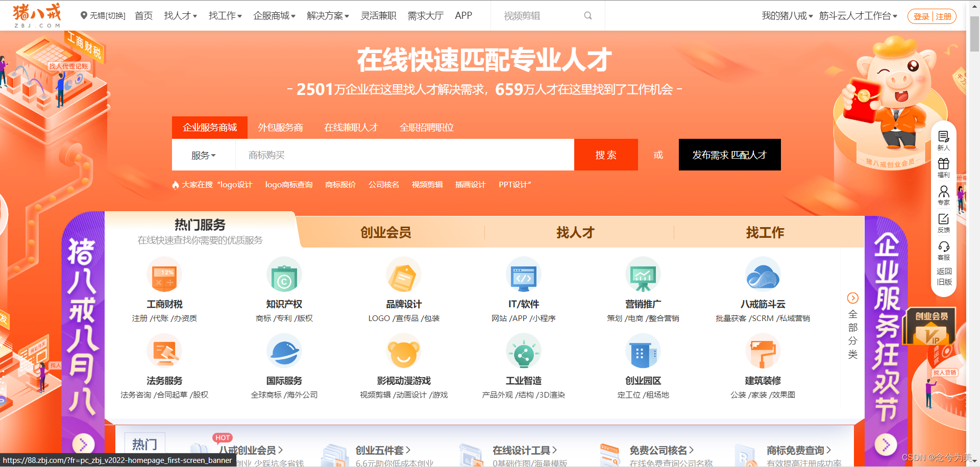Click the 注册 link
The image size is (980, 467).
pyautogui.click(x=943, y=16)
